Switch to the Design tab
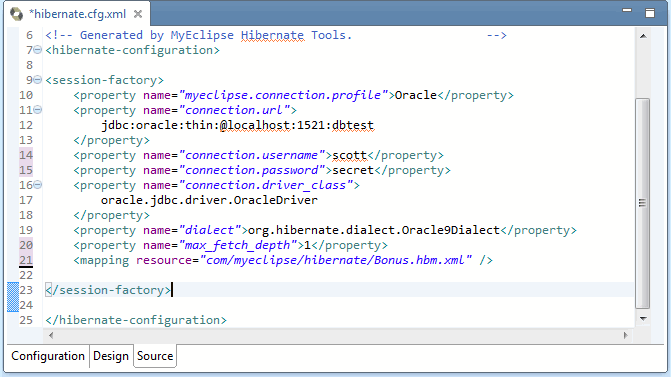The image size is (671, 377). (111, 356)
